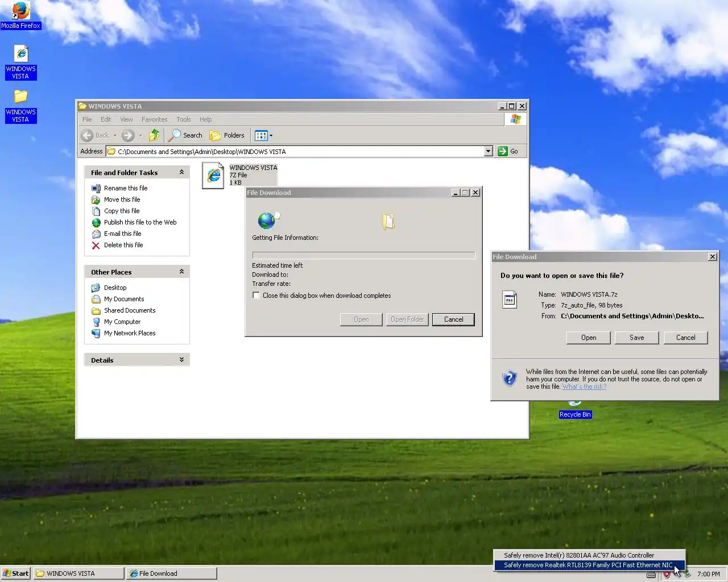This screenshot has height=582, width=728.
Task: Open the Tools menu in Explorer
Action: pos(183,119)
